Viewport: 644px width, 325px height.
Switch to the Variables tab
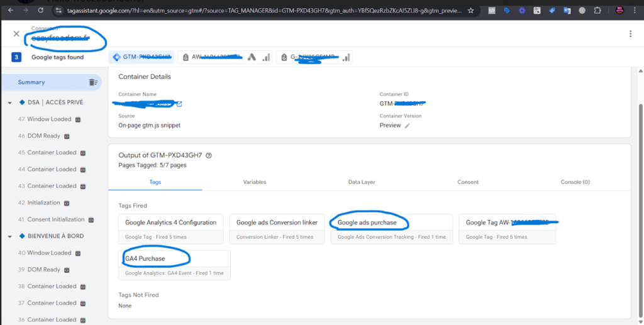click(255, 182)
